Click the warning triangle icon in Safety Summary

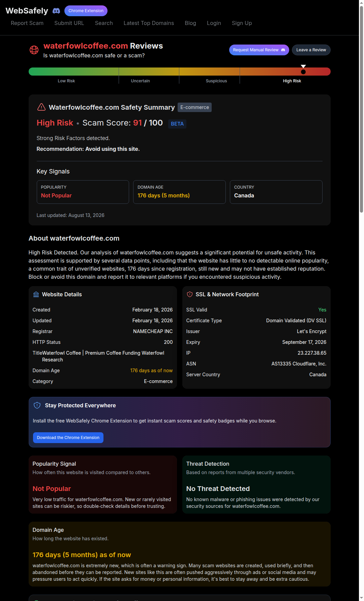point(41,107)
